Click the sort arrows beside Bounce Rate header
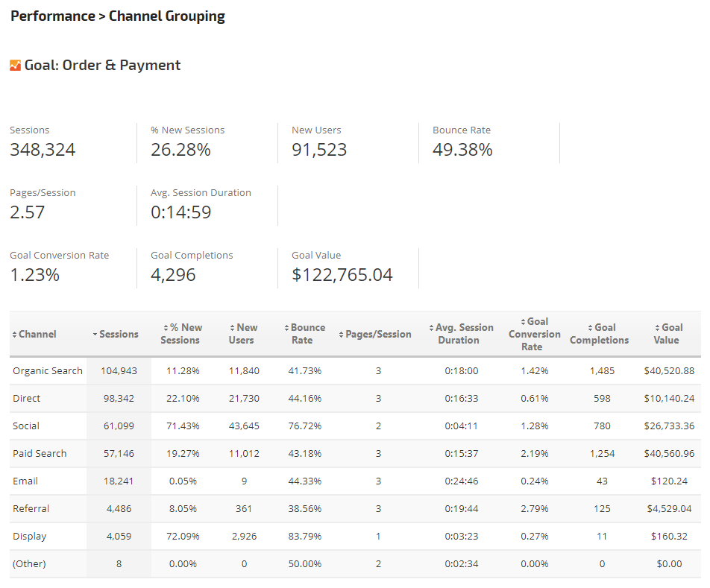The width and height of the screenshot is (710, 588). (286, 328)
